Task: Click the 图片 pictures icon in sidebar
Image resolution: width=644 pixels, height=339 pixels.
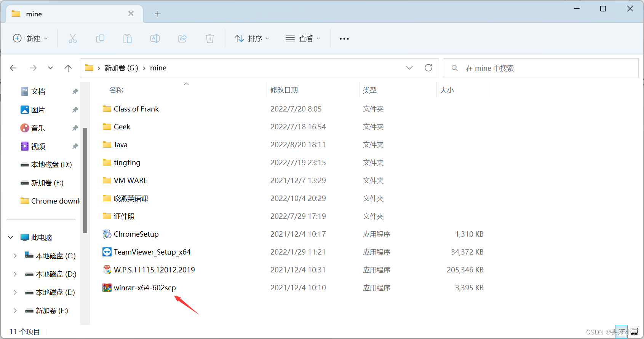Action: (x=25, y=110)
